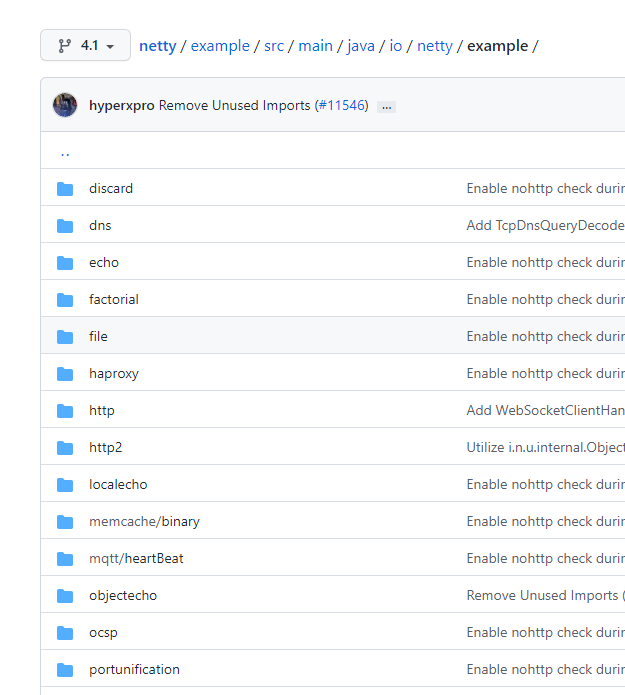Click folder icon next to http2
The width and height of the screenshot is (625, 695).
(65, 448)
